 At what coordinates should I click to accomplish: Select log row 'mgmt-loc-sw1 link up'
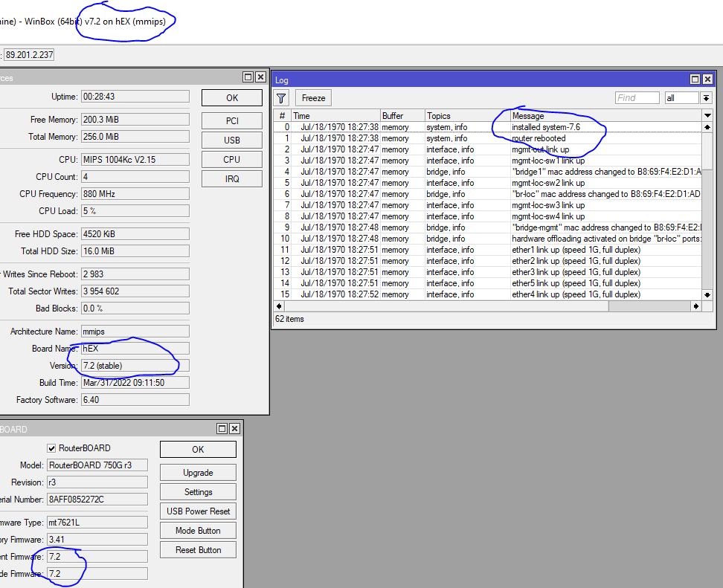pos(488,161)
